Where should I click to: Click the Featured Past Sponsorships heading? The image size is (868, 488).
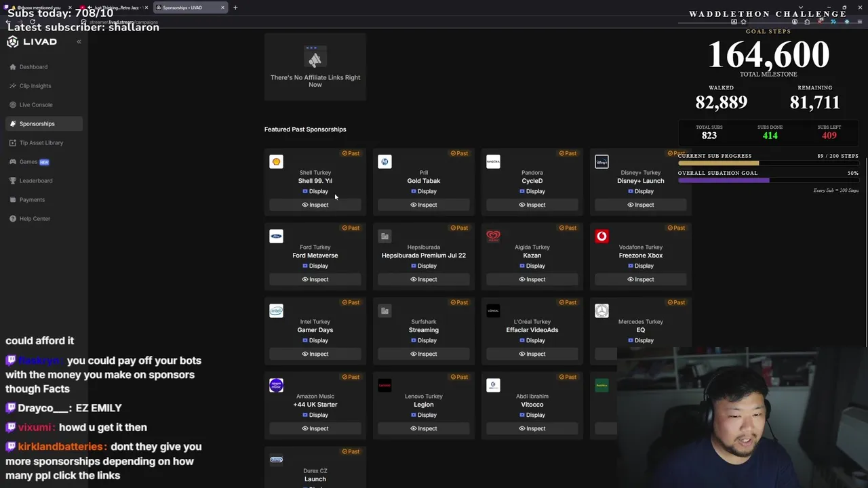[x=305, y=129]
